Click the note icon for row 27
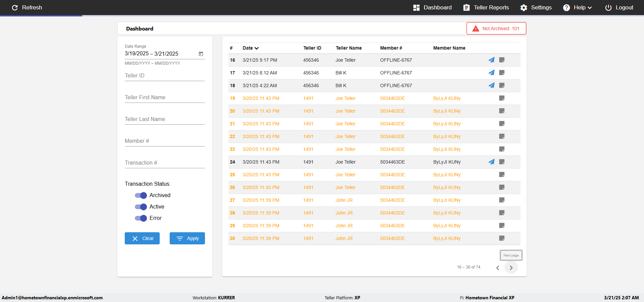This screenshot has height=302, width=644. coord(502,200)
